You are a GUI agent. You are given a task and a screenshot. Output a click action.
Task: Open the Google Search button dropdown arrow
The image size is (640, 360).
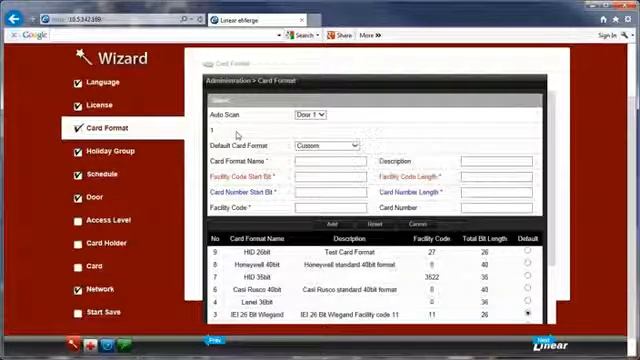318,36
